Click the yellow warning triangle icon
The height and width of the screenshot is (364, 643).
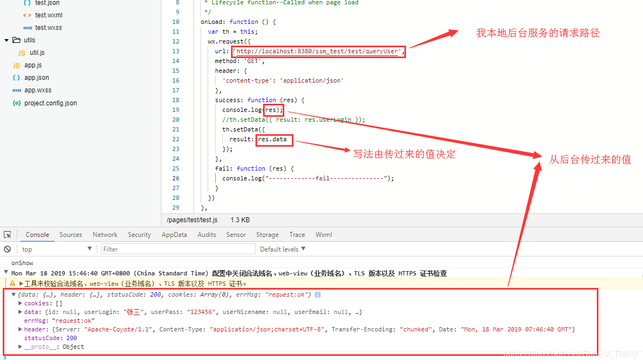coord(13,283)
